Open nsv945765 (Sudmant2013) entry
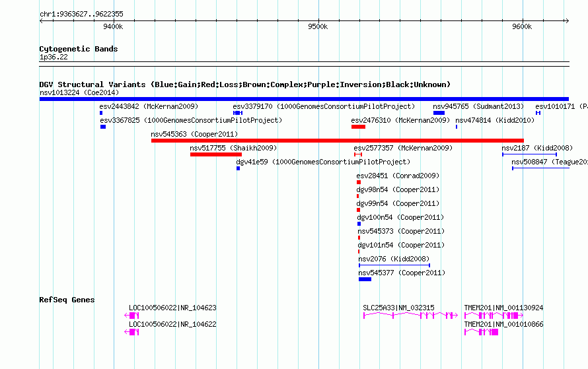 478,106
